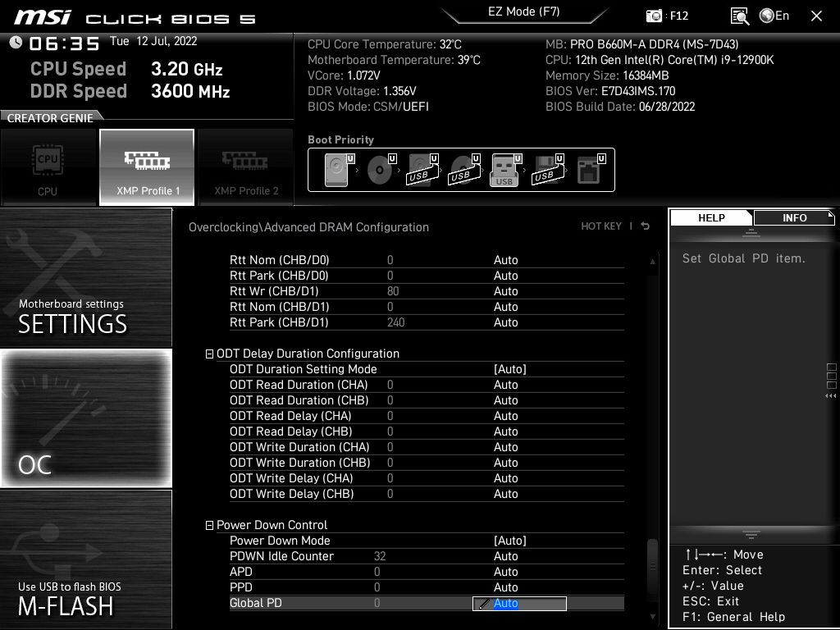The height and width of the screenshot is (630, 840).
Task: Select the PPD Auto value
Action: click(505, 587)
